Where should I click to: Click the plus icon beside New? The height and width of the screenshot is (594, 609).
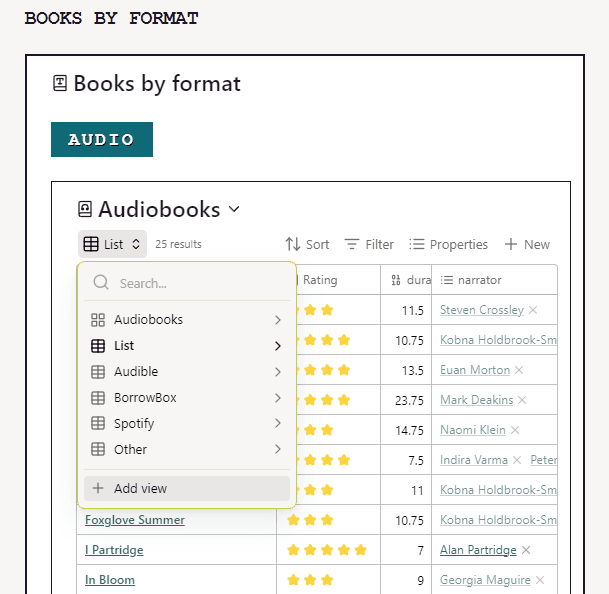pos(511,244)
